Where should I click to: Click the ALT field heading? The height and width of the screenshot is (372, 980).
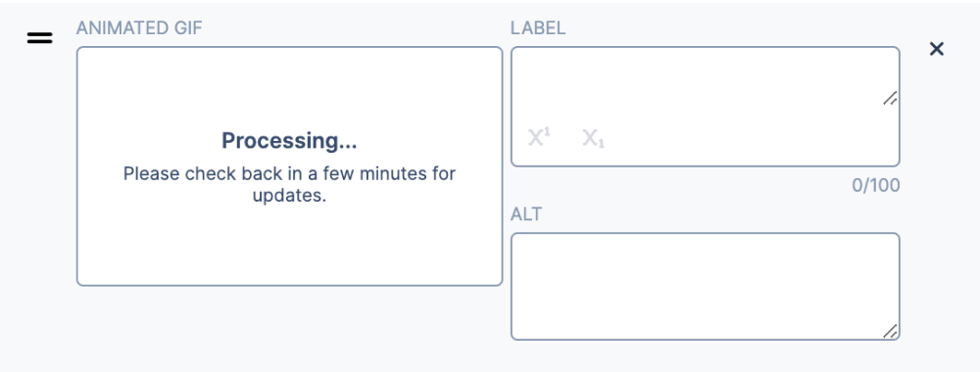526,214
